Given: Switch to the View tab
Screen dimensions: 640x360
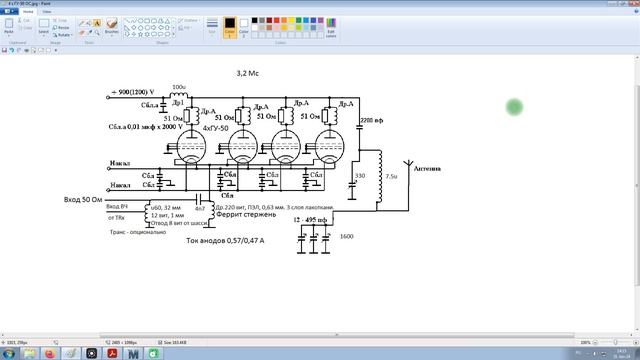Looking at the screenshot, I should pyautogui.click(x=47, y=11).
